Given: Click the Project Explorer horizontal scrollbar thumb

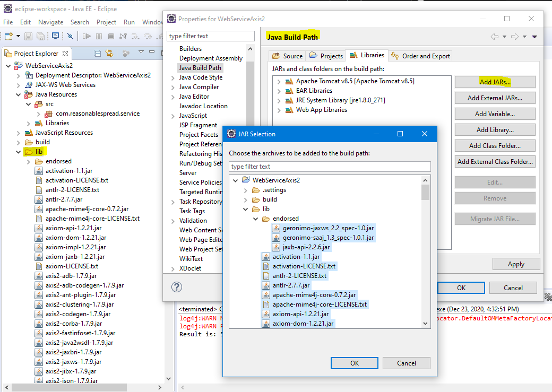Looking at the screenshot, I should pos(69,387).
